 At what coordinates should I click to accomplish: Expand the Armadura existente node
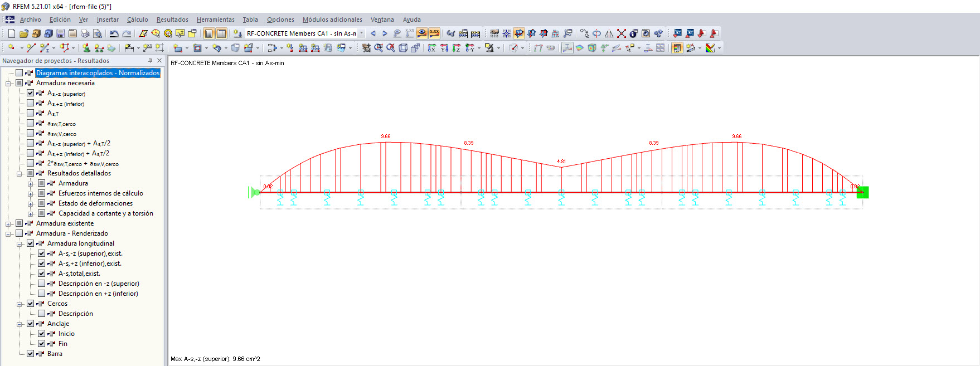point(8,224)
